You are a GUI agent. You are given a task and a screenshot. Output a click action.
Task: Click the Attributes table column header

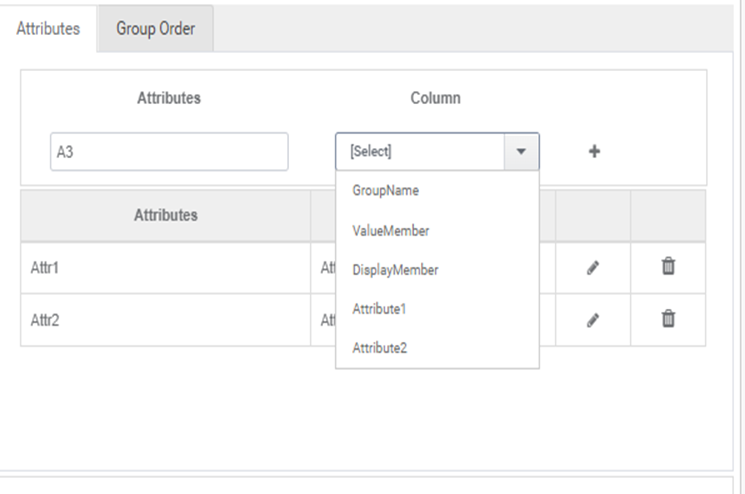165,215
